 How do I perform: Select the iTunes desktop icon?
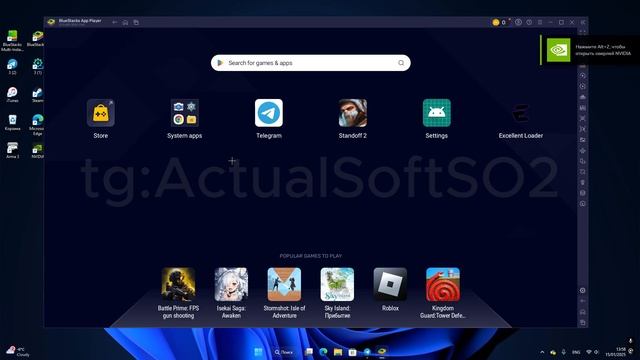[12, 95]
